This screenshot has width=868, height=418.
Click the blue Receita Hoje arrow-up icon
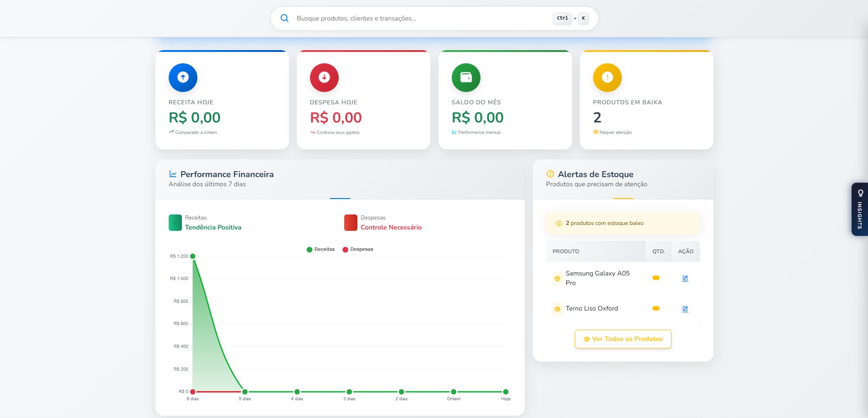[x=183, y=77]
